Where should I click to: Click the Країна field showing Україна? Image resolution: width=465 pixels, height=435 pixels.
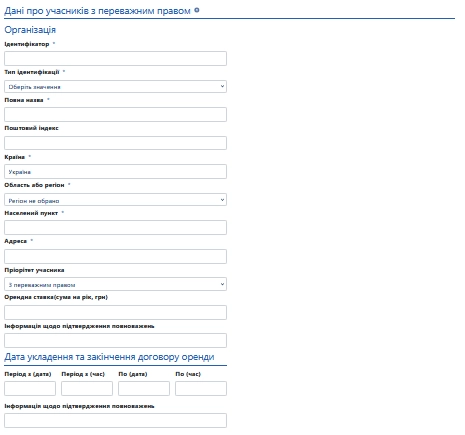(x=115, y=171)
